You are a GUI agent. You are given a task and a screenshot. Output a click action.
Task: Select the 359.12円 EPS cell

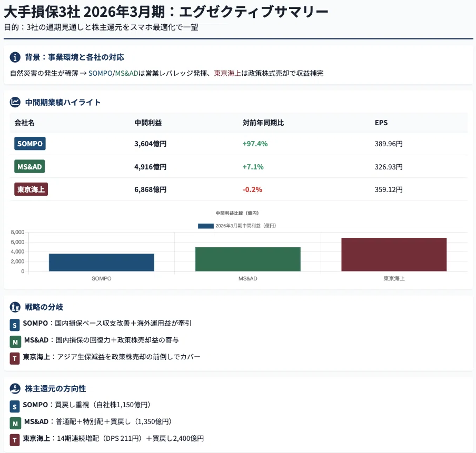click(x=389, y=189)
